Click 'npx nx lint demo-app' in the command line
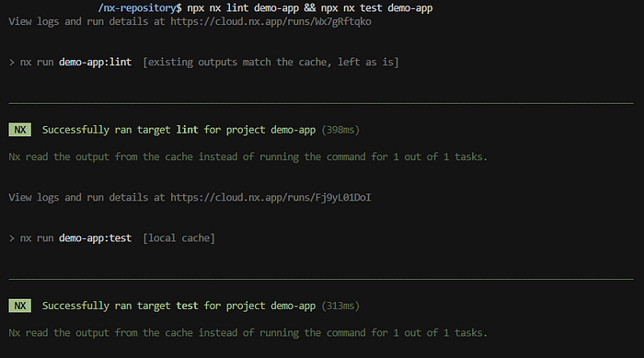 (x=243, y=8)
